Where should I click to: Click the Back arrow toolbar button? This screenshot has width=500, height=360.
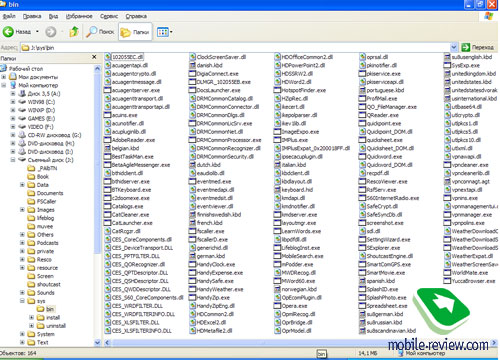[8, 32]
